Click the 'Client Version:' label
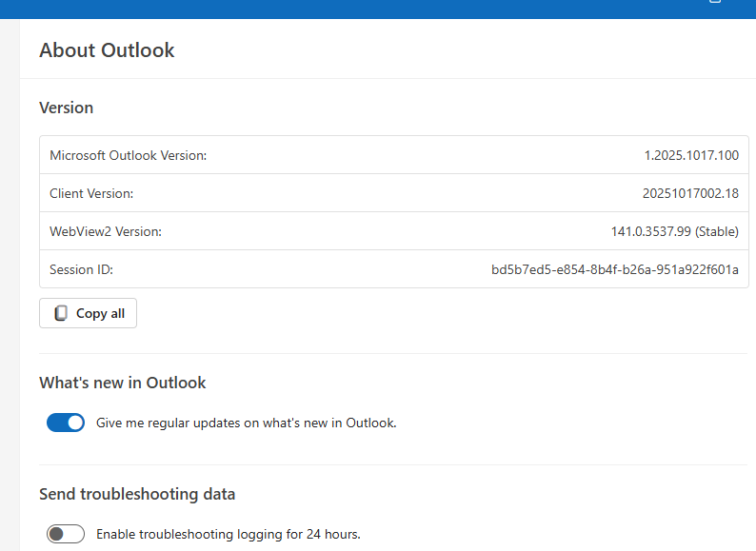The height and width of the screenshot is (551, 756). point(91,193)
